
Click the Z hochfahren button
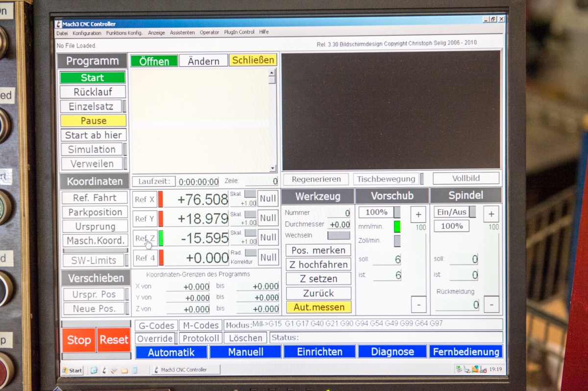click(318, 265)
